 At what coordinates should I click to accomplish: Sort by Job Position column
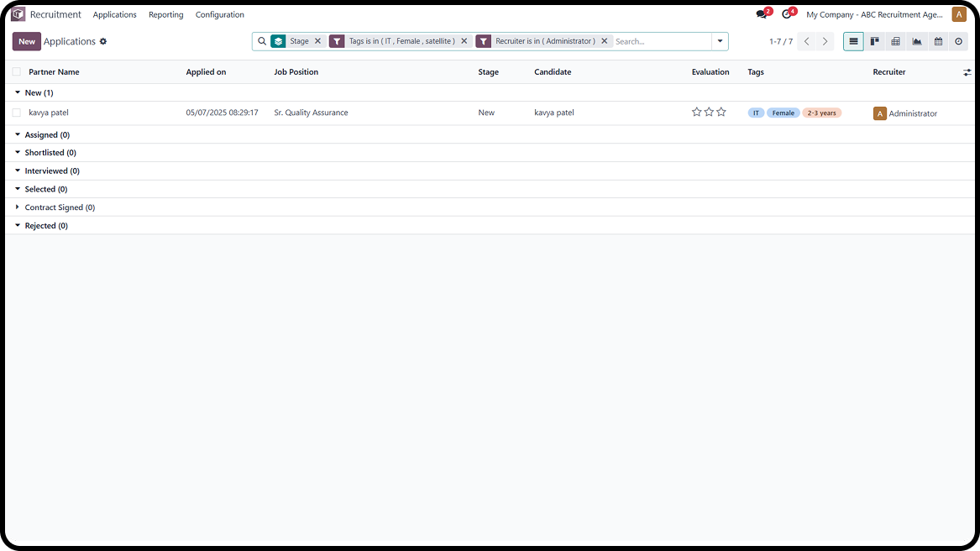(x=296, y=72)
